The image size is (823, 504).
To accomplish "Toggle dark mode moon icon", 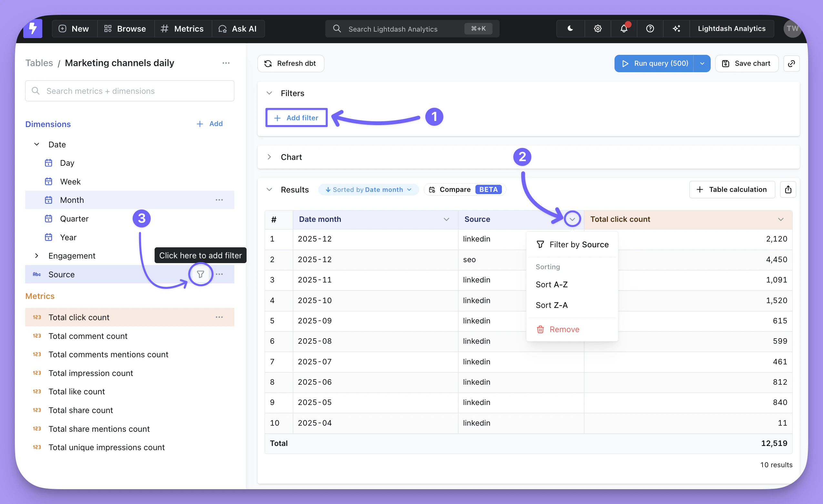I will (570, 29).
